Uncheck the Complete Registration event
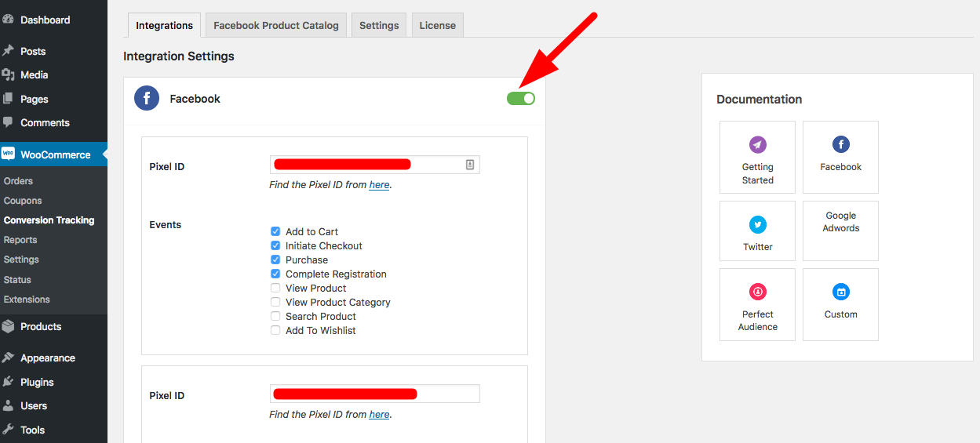Screen dimensions: 980x443 [275, 274]
